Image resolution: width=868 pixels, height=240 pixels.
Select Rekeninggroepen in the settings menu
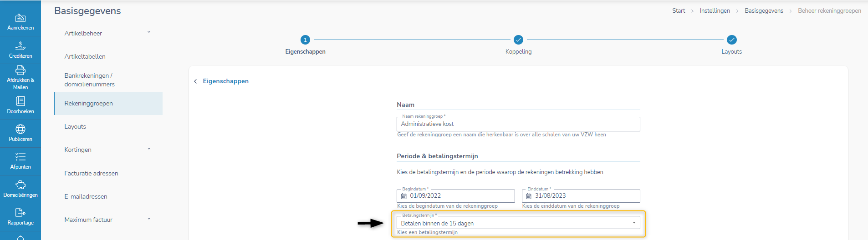(x=89, y=104)
